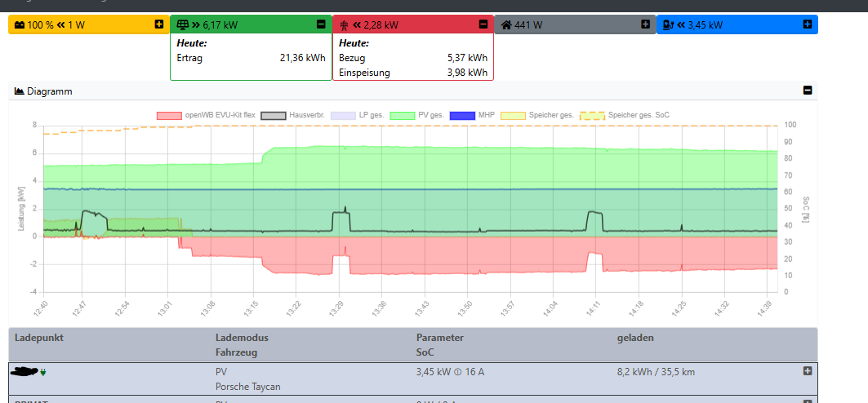Collapse the Diagramm panel
Viewport: 868px width, 403px height.
(808, 91)
